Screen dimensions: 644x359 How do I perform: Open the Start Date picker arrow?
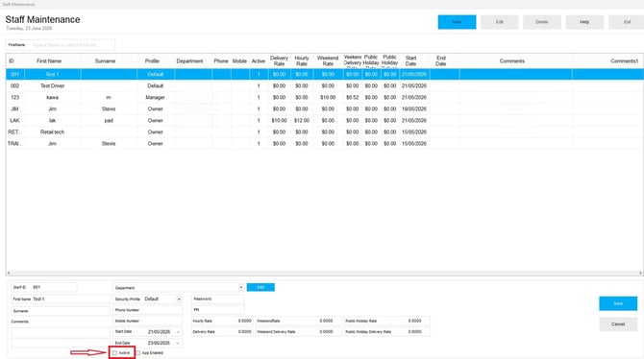pyautogui.click(x=178, y=331)
